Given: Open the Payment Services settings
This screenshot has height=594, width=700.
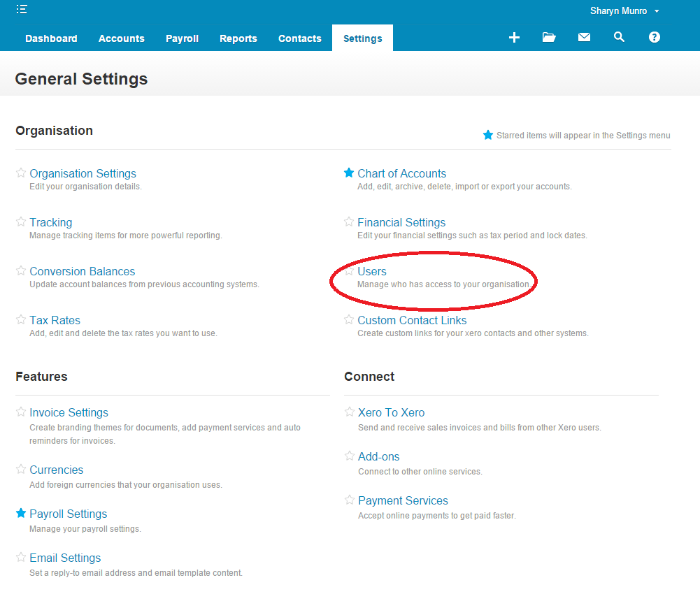Looking at the screenshot, I should click(x=403, y=500).
